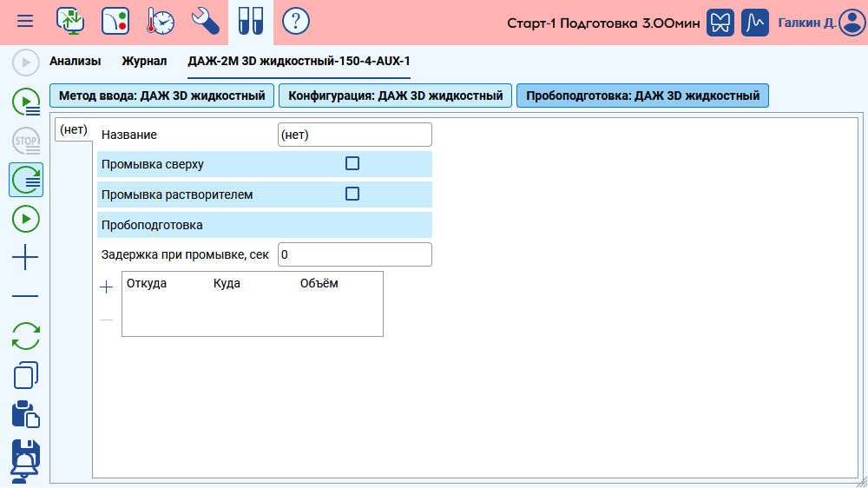
Task: Toggle the Промывка растворителем checkbox
Action: tap(352, 194)
